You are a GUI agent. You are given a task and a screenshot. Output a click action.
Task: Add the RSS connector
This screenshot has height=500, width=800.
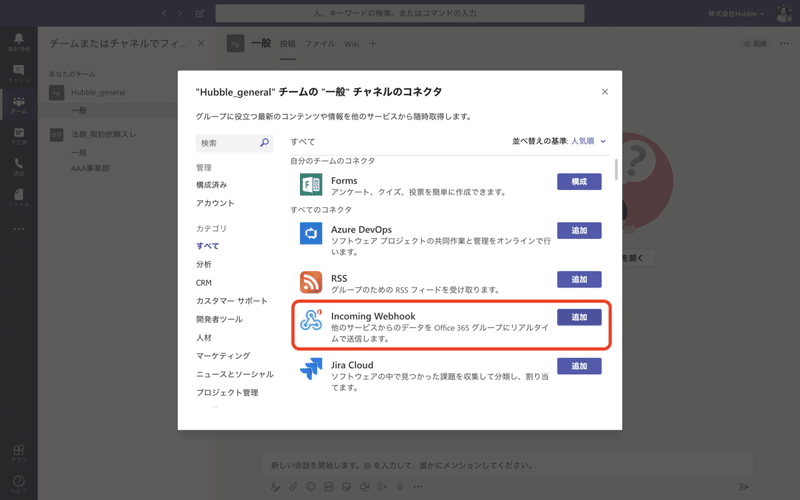coord(579,280)
